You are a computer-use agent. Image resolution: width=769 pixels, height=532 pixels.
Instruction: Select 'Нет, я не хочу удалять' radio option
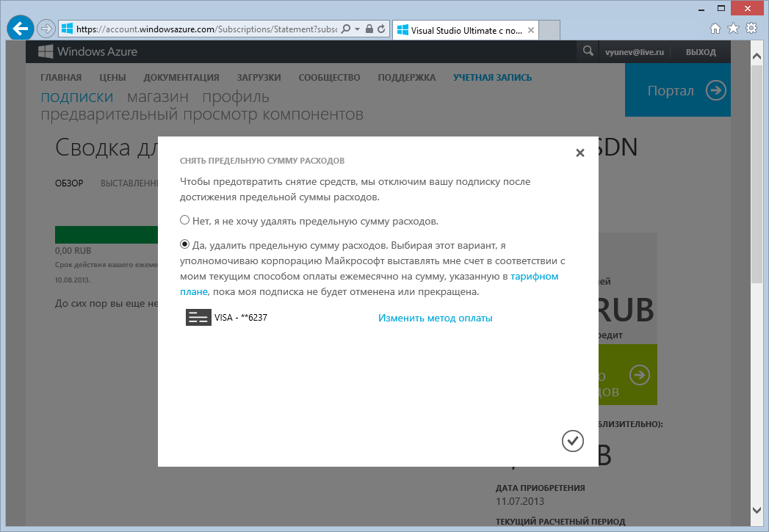[x=184, y=220]
